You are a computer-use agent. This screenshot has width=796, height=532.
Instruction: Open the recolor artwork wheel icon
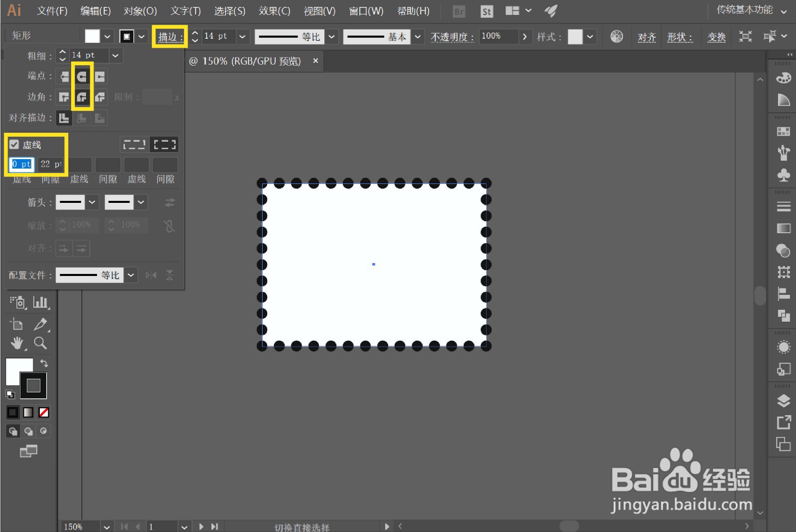(616, 36)
